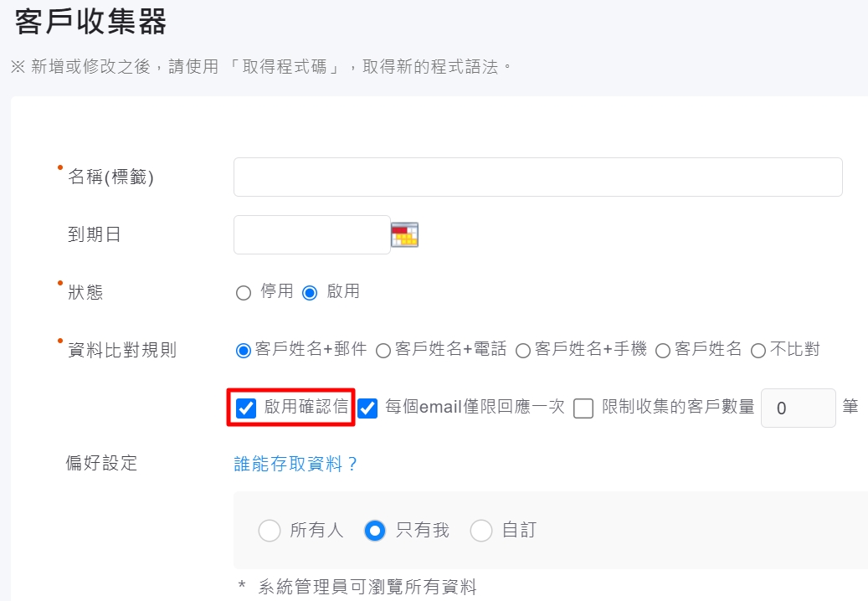
Task: Choose 客戶姓名 only matching rule
Action: coord(663,351)
